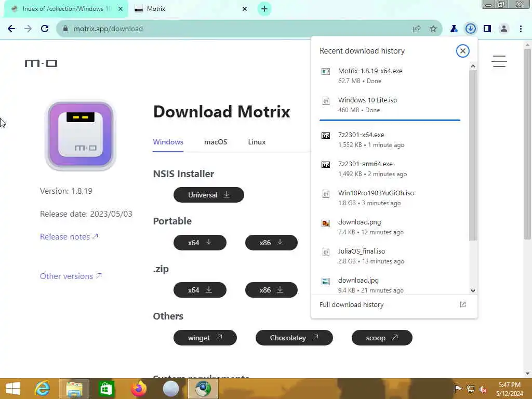Open File Explorer from the taskbar
Viewport: 532px width, 399px height.
74,389
